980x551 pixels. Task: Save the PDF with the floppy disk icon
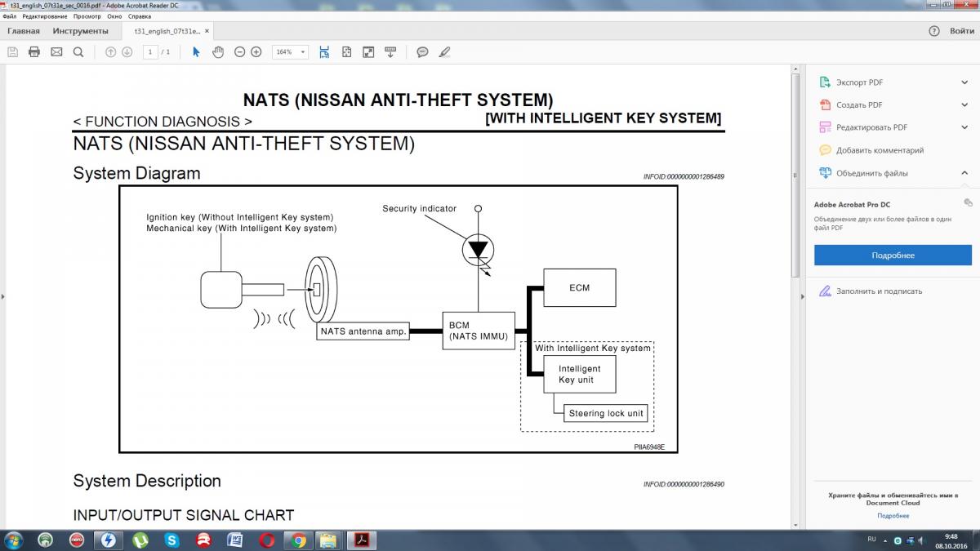[12, 51]
